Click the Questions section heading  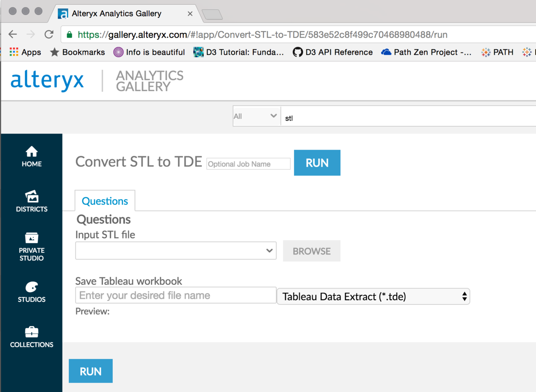point(104,219)
